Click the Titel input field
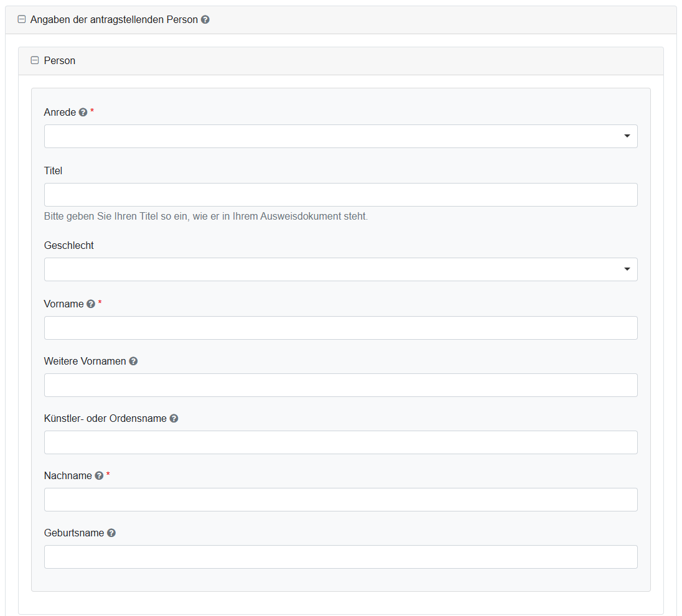682x616 pixels. (x=340, y=195)
